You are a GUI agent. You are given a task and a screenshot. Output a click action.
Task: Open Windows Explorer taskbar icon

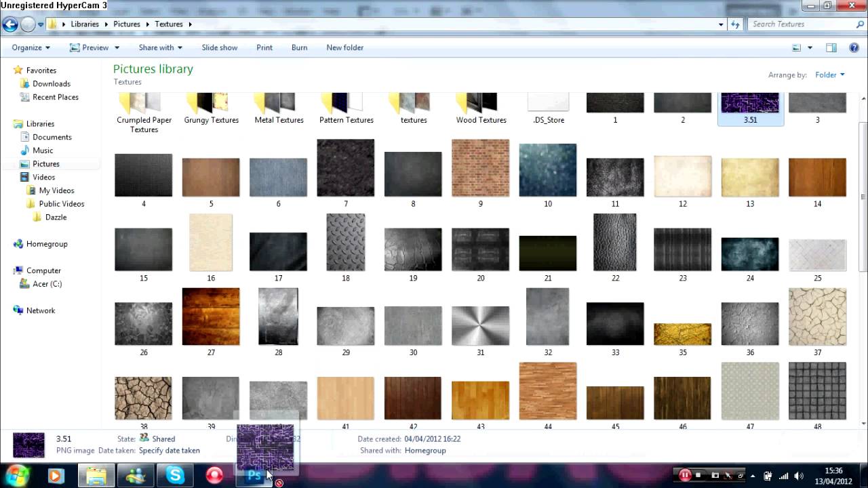[x=96, y=476]
